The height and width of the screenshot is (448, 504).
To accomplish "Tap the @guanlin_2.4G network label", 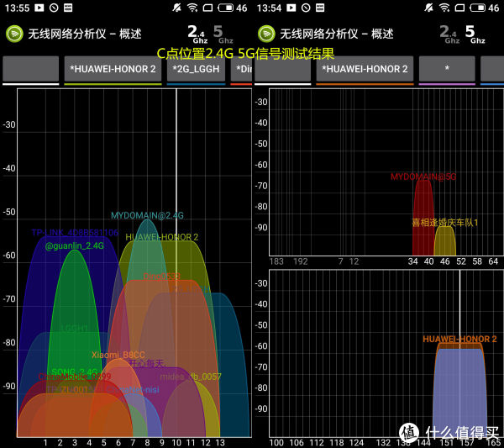I will 75,245.
